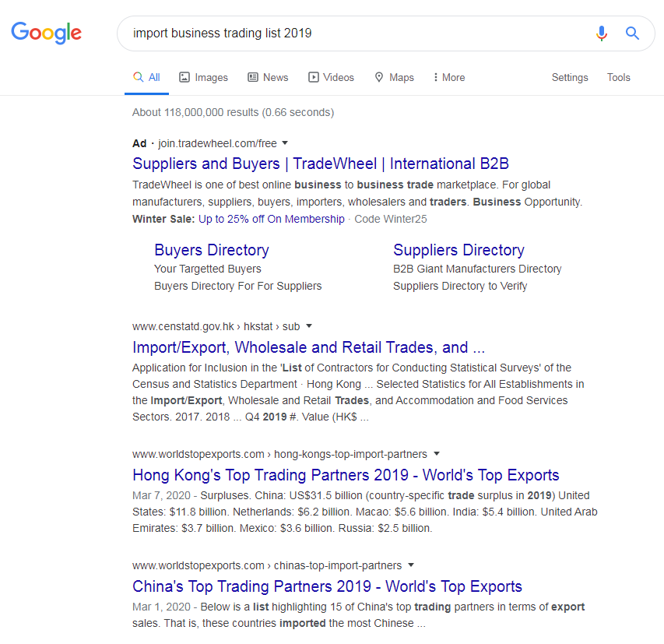
Task: Switch to the Images tab
Action: click(x=204, y=78)
